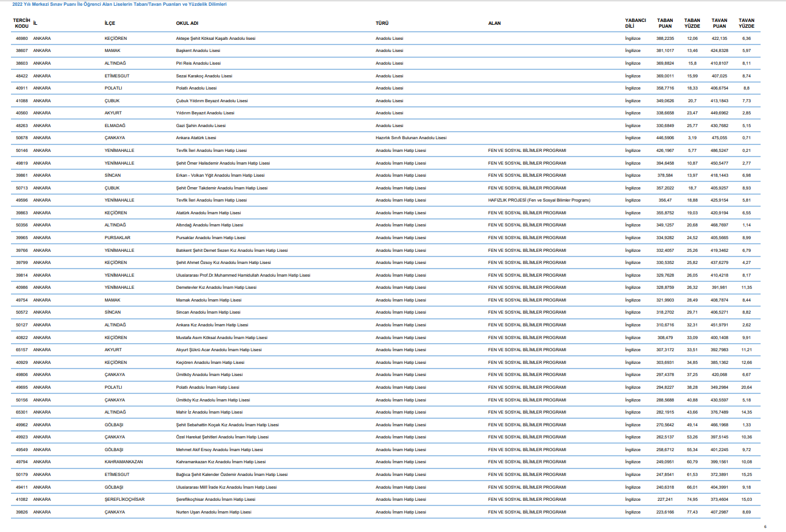
Task: Select 'Ankara Atatürk Lisesi' school name
Action: [196, 138]
